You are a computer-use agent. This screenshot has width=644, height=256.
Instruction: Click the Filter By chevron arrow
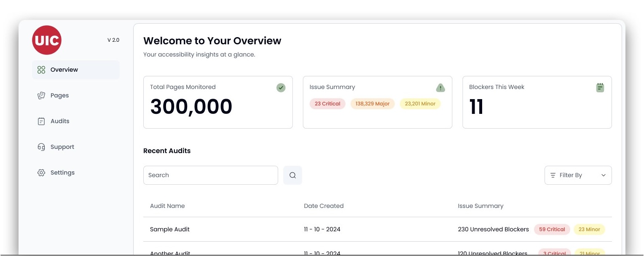tap(604, 175)
